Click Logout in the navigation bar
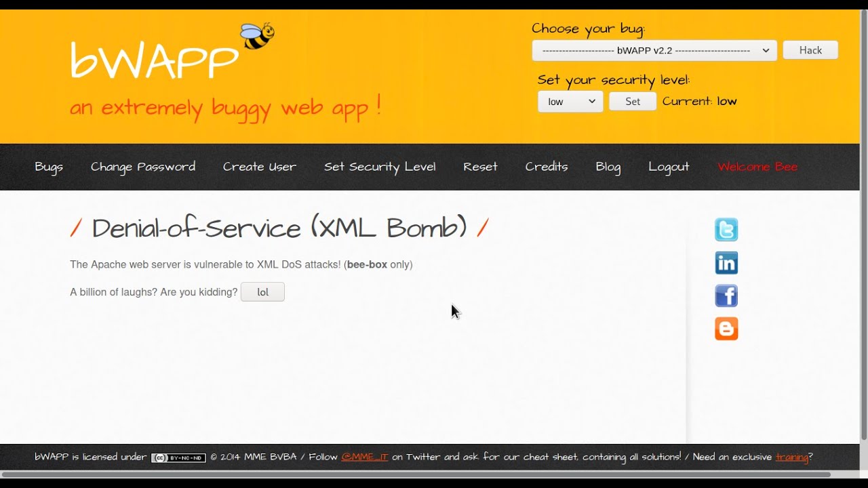This screenshot has height=488, width=868. [669, 167]
